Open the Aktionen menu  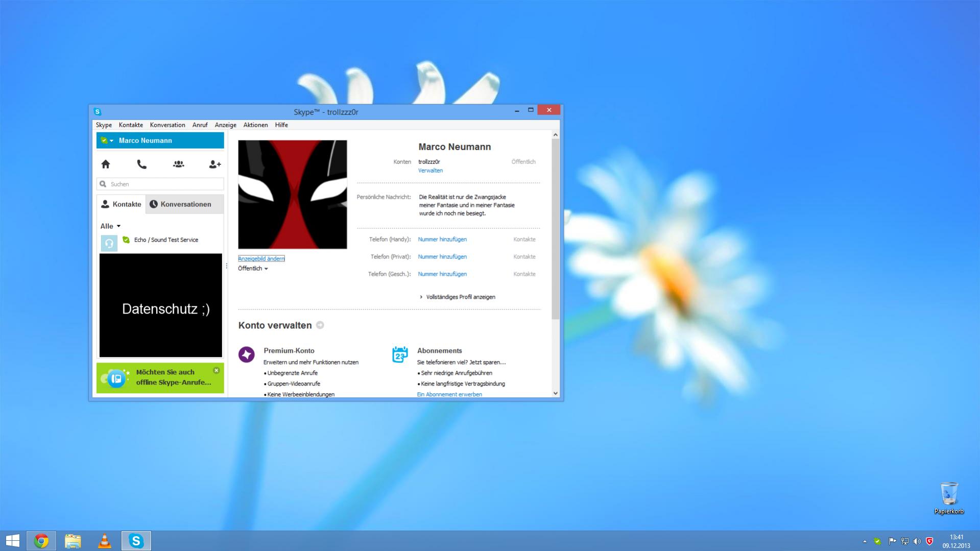click(255, 125)
